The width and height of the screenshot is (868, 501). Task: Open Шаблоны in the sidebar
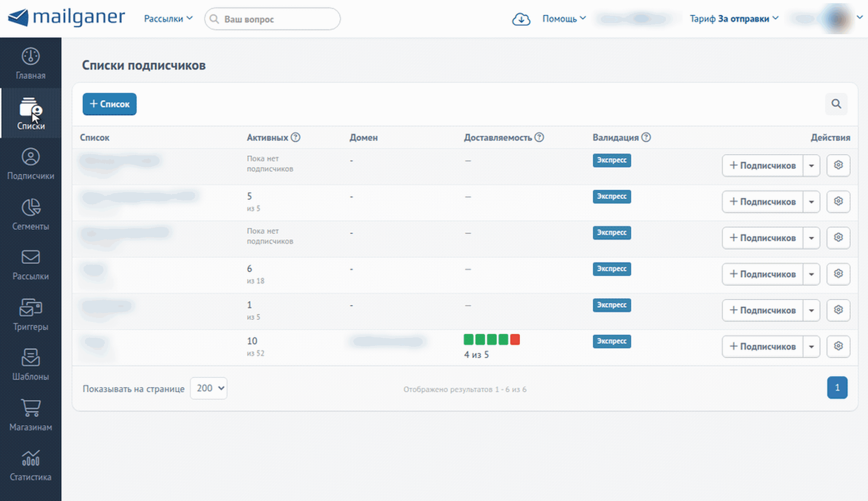click(30, 365)
